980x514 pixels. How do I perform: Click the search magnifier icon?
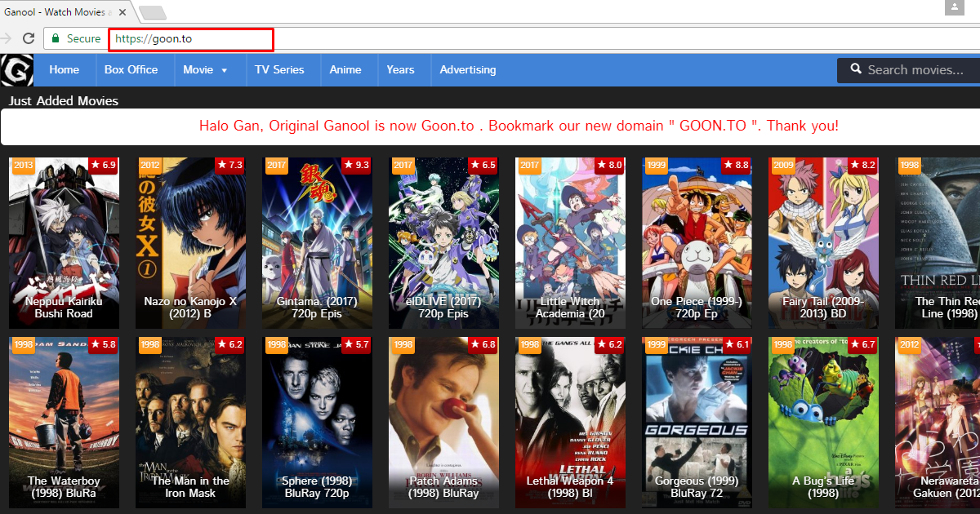pyautogui.click(x=856, y=69)
